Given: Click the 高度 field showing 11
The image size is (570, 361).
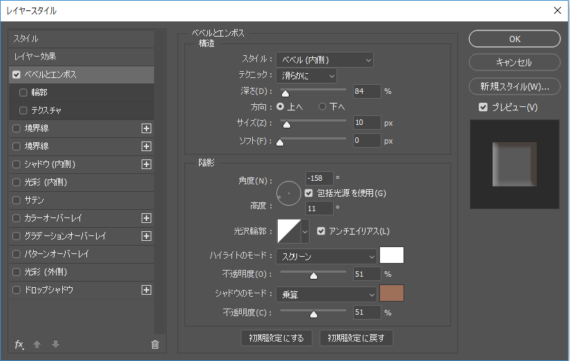Looking at the screenshot, I should [319, 209].
